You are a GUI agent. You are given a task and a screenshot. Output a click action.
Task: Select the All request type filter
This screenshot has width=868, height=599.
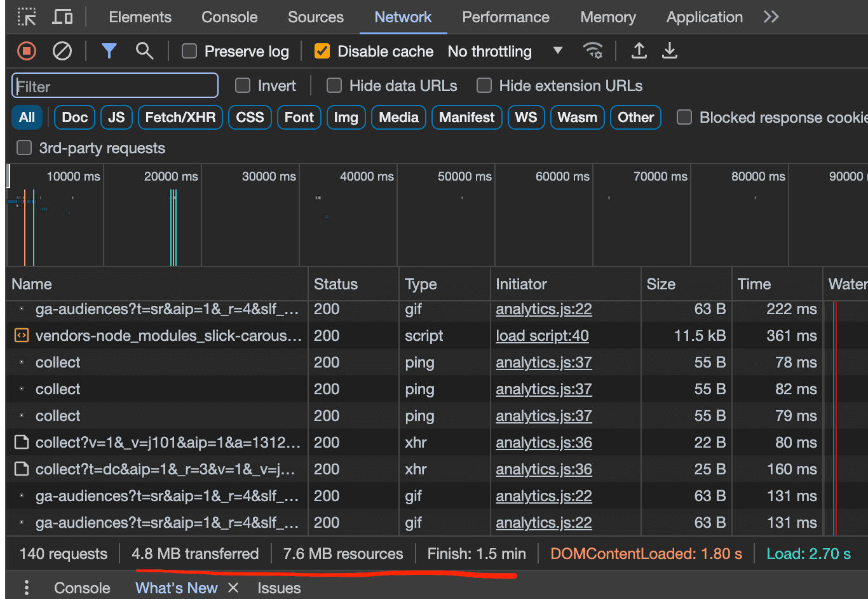tap(27, 117)
